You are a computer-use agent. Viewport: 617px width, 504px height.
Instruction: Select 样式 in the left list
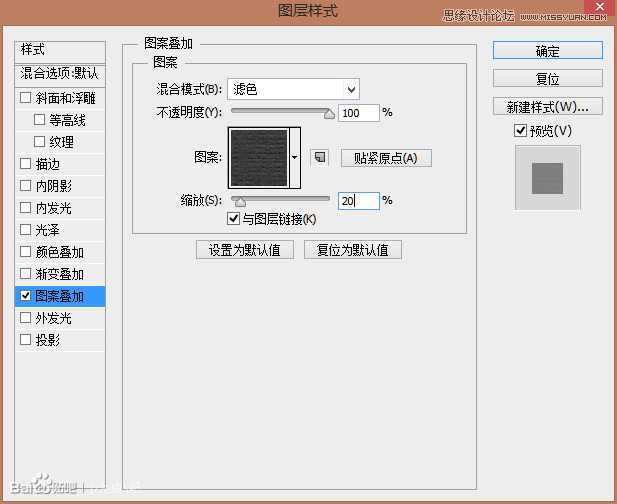point(60,50)
